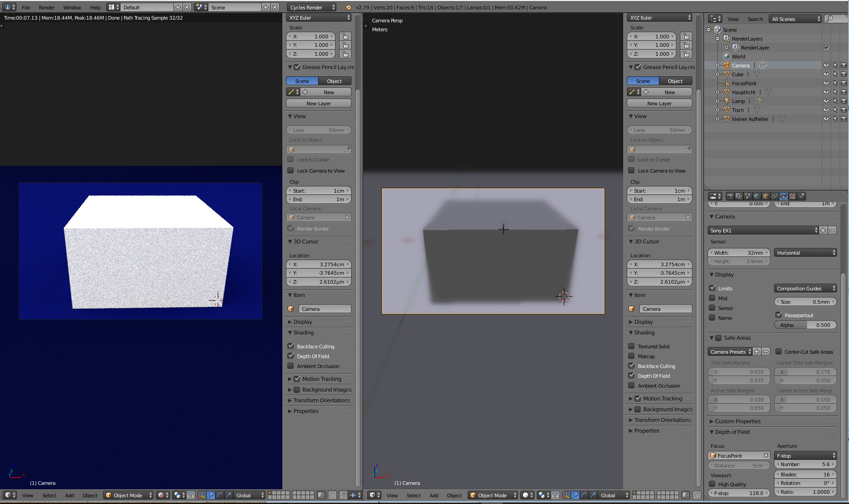Enable Lock Camera to View in left panel
Image resolution: width=849 pixels, height=504 pixels.
290,170
